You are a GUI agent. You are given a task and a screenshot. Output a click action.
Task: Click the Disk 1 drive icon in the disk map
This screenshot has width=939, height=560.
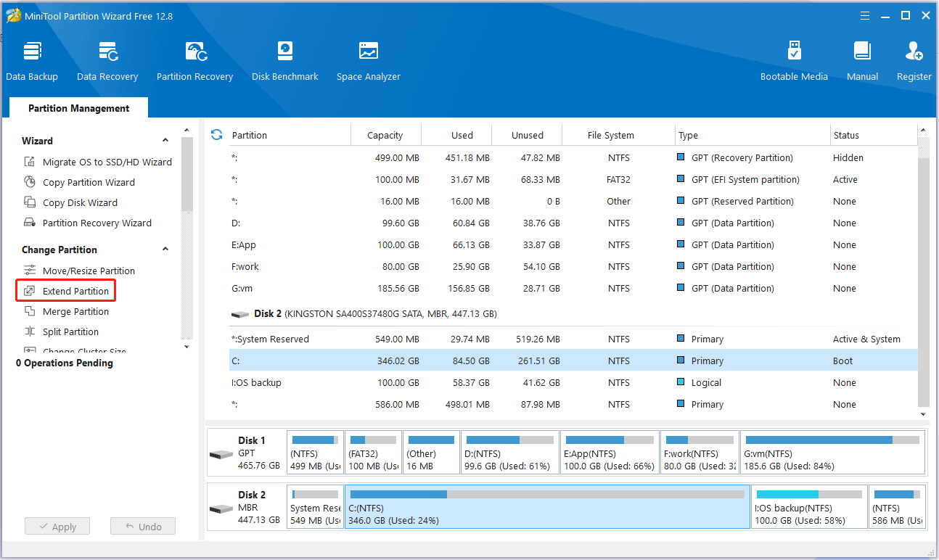[221, 455]
